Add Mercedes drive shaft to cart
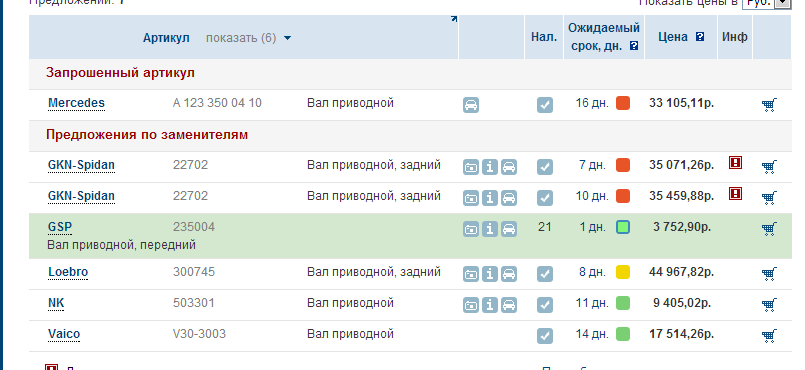The height and width of the screenshot is (370, 805). (x=769, y=105)
